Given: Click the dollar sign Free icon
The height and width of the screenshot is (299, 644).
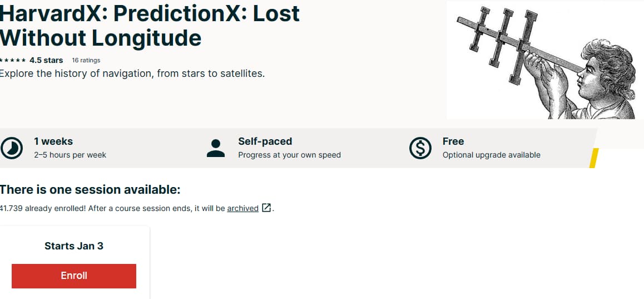Looking at the screenshot, I should [x=420, y=148].
